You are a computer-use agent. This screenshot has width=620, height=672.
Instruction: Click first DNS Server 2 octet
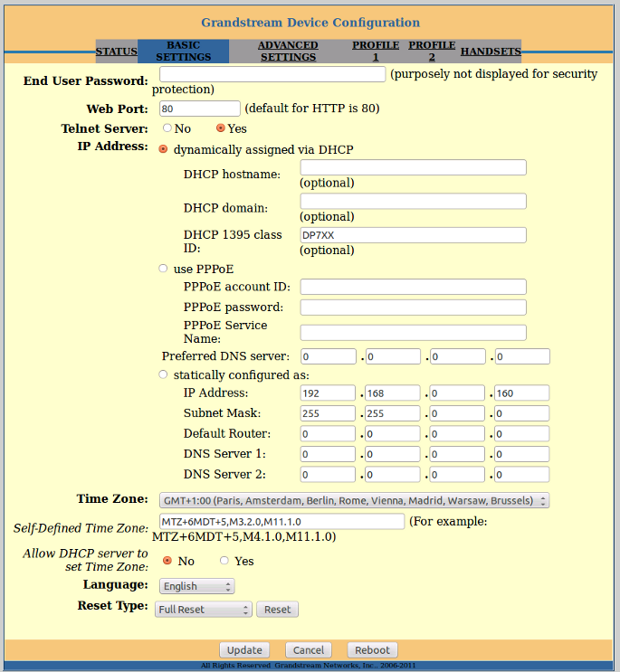pos(328,475)
